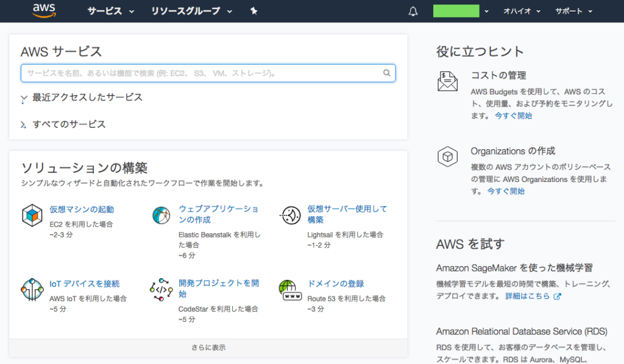
Task: Open IoT デバイスを接続 link
Action: point(84,284)
